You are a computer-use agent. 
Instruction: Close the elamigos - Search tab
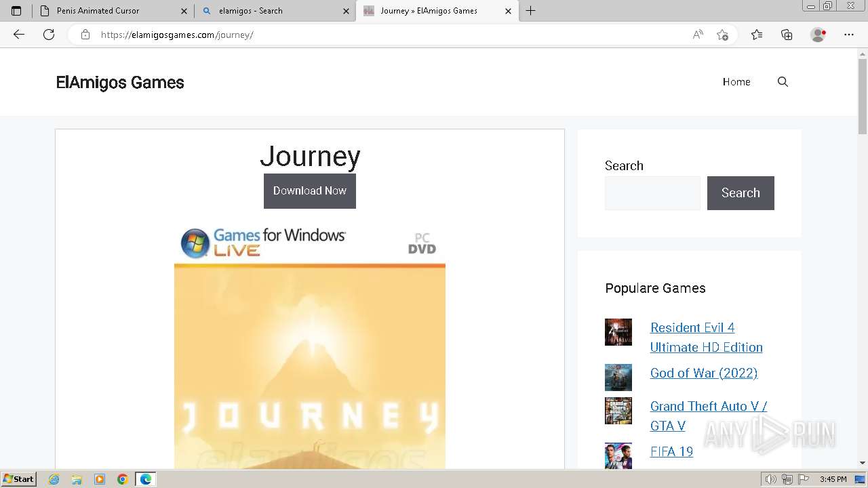pyautogui.click(x=346, y=11)
